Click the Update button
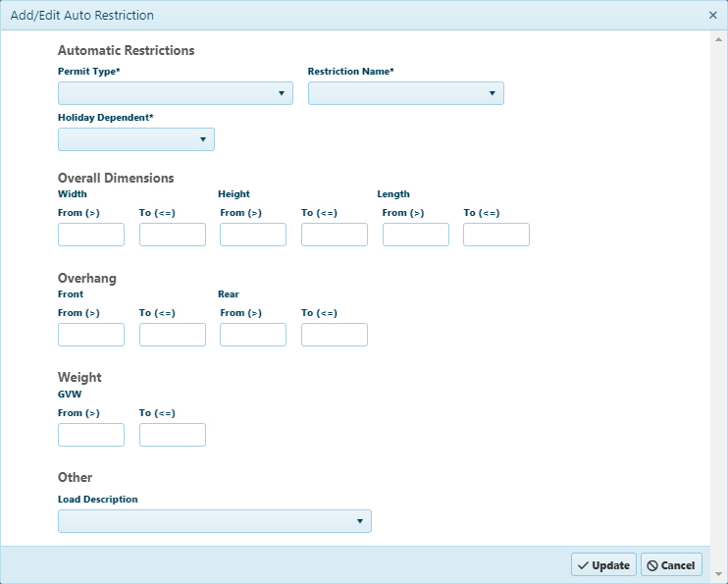Viewport: 728px width, 584px height. pos(603,565)
